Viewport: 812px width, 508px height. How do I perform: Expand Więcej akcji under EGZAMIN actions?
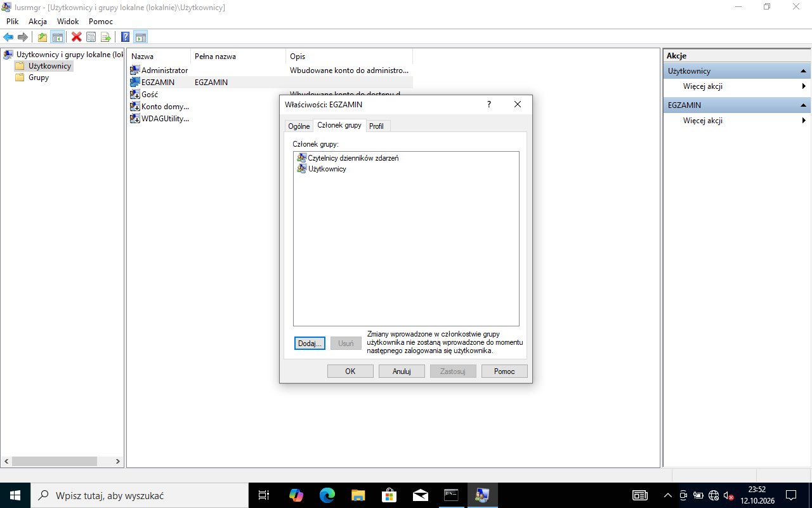tap(737, 121)
